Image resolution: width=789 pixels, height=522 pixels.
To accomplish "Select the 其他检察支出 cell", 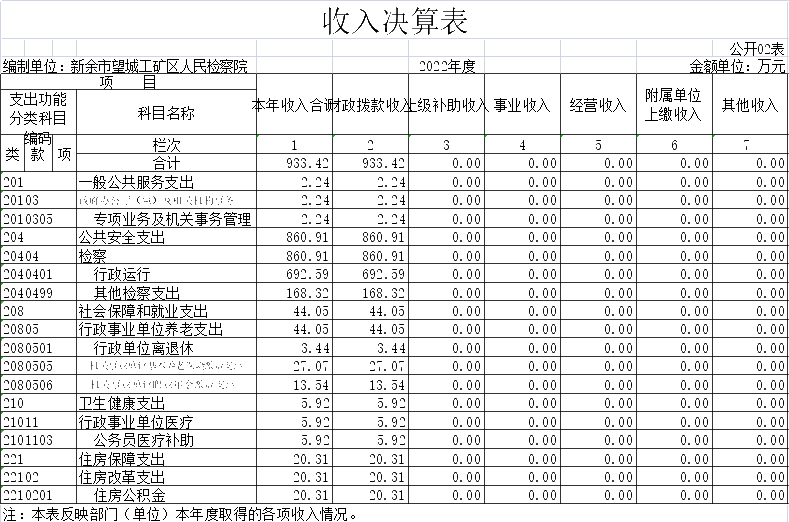I will [166, 292].
